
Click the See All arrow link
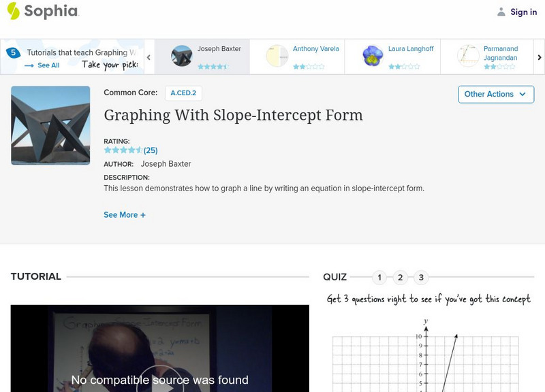click(42, 65)
